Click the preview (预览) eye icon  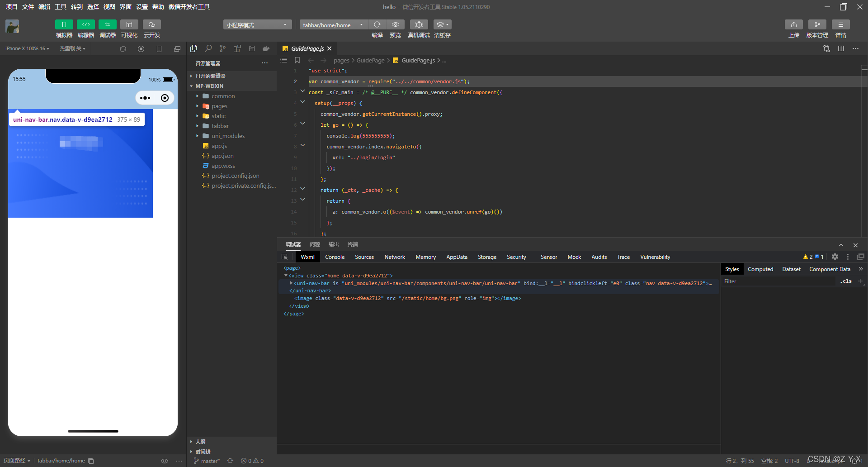tap(395, 24)
